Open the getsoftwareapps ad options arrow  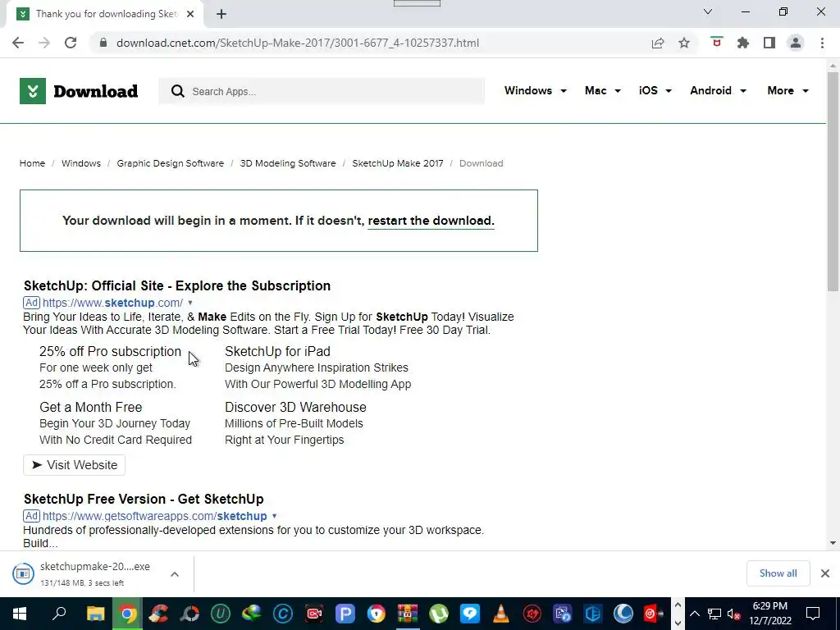pos(274,517)
